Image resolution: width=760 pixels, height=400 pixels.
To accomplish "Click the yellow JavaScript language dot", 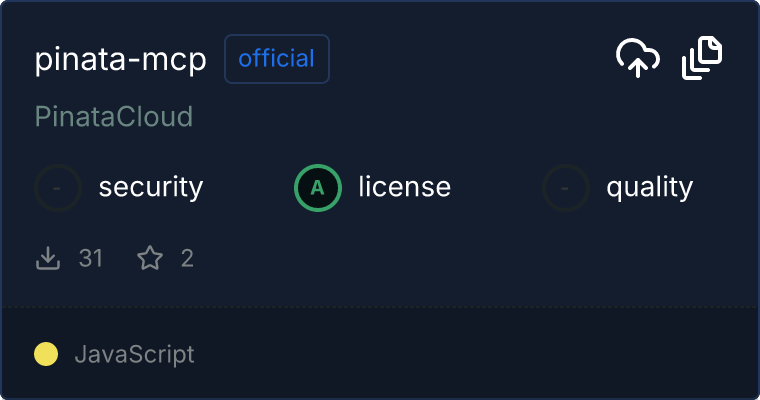I will (x=46, y=354).
